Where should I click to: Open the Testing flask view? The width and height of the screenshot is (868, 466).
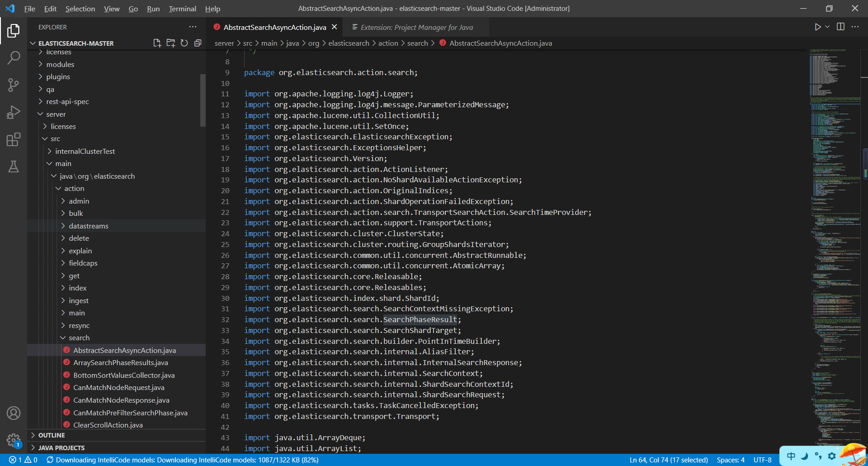(14, 166)
